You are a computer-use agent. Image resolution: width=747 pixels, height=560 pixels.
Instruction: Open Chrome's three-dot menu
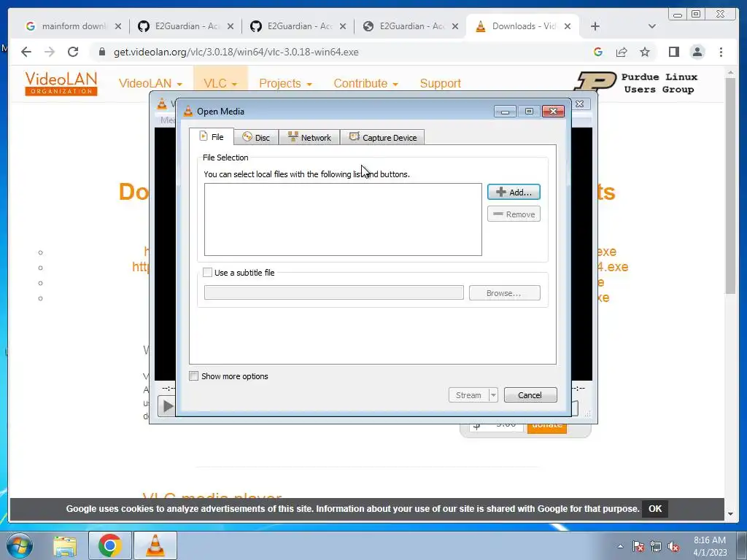[721, 52]
